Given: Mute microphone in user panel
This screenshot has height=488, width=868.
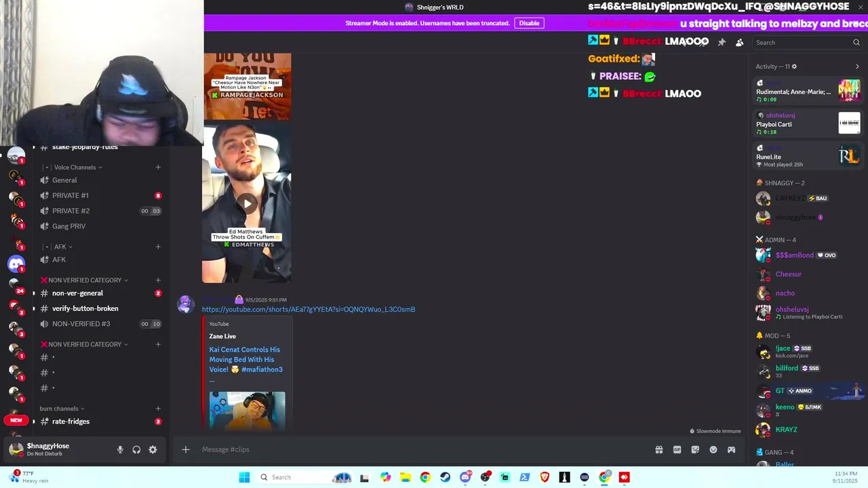Looking at the screenshot, I should click(120, 449).
